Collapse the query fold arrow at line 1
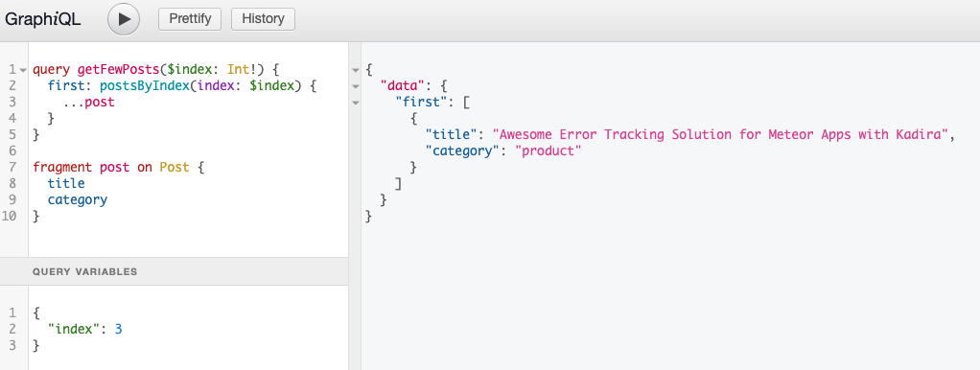Screen dimensions: 980x370 [x=23, y=69]
